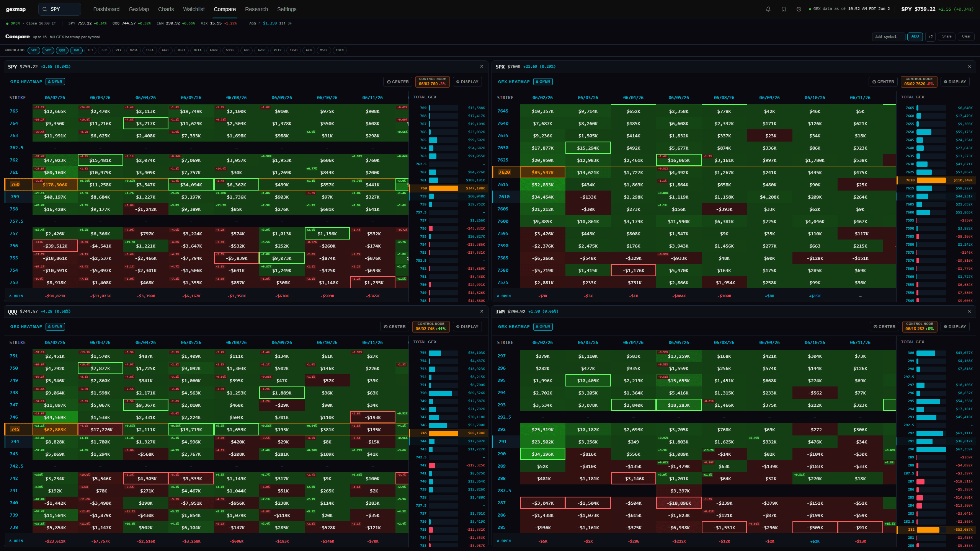Image resolution: width=980 pixels, height=551 pixels.
Task: Click the ADD button
Action: (x=915, y=37)
